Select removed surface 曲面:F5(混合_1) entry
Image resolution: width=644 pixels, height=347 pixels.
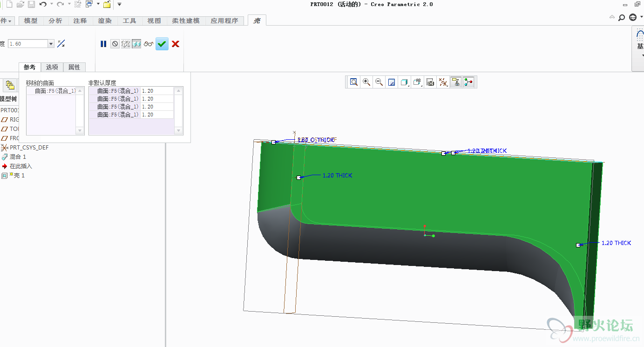click(x=55, y=91)
